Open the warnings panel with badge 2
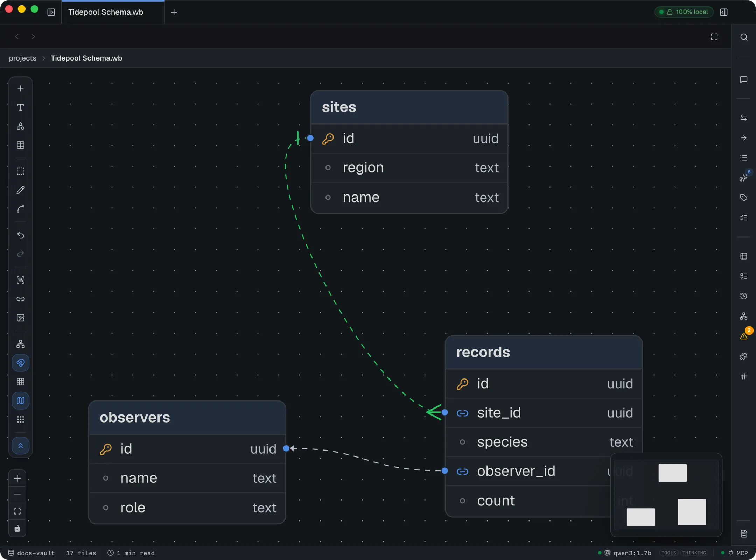 [744, 335]
